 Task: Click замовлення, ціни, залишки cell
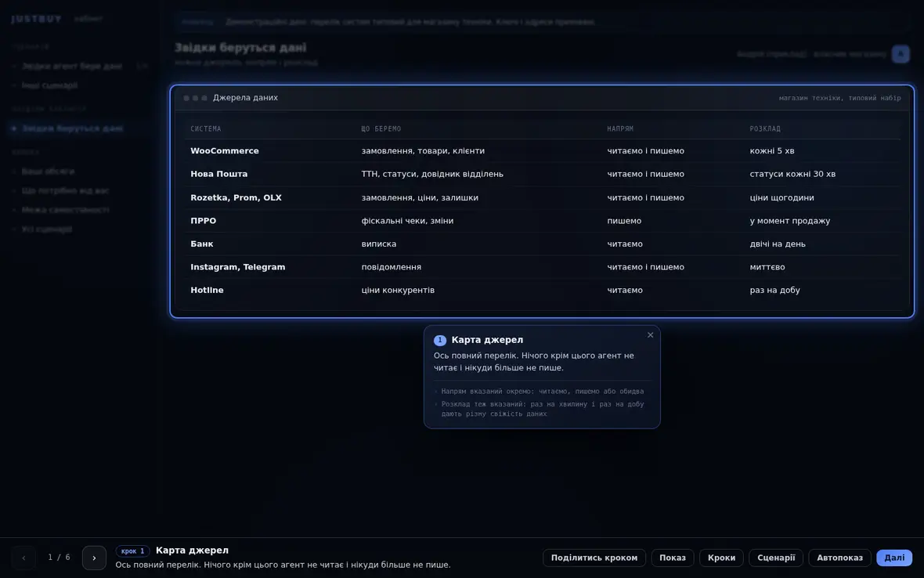(x=420, y=197)
